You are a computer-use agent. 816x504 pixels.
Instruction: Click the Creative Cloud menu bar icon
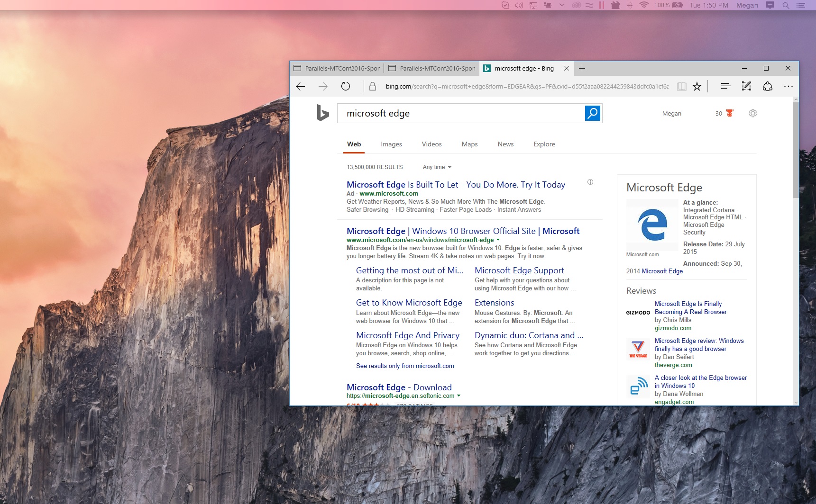click(x=576, y=5)
